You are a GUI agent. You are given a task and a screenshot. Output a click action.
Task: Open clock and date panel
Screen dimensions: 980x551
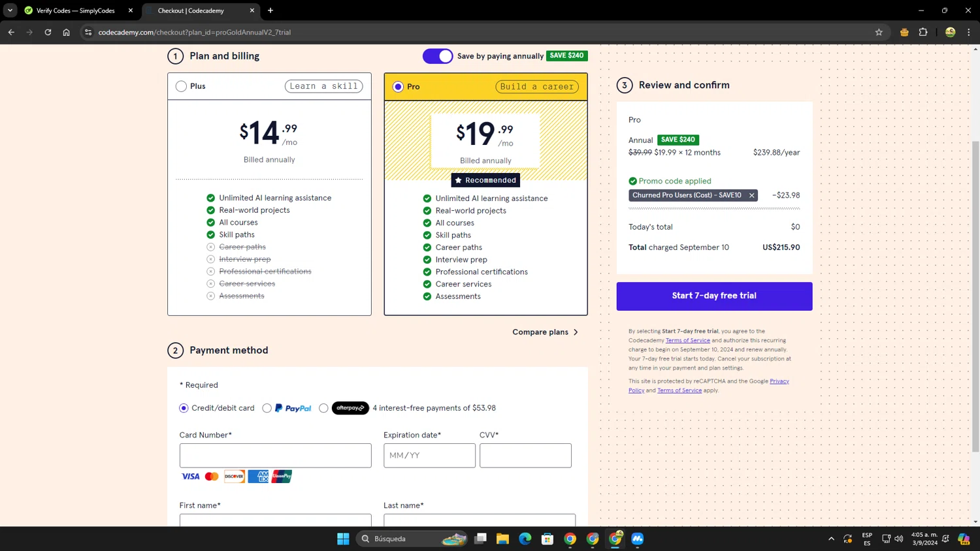[924, 539]
